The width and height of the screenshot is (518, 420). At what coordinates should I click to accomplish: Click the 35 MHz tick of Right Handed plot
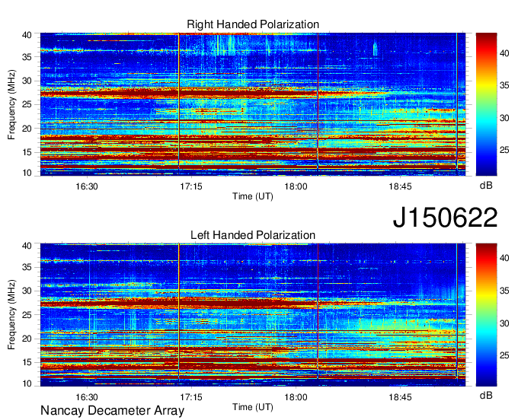(27, 57)
